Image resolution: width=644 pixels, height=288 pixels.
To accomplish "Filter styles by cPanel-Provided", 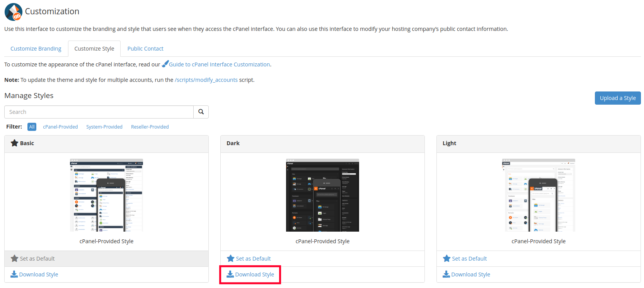I will [60, 127].
